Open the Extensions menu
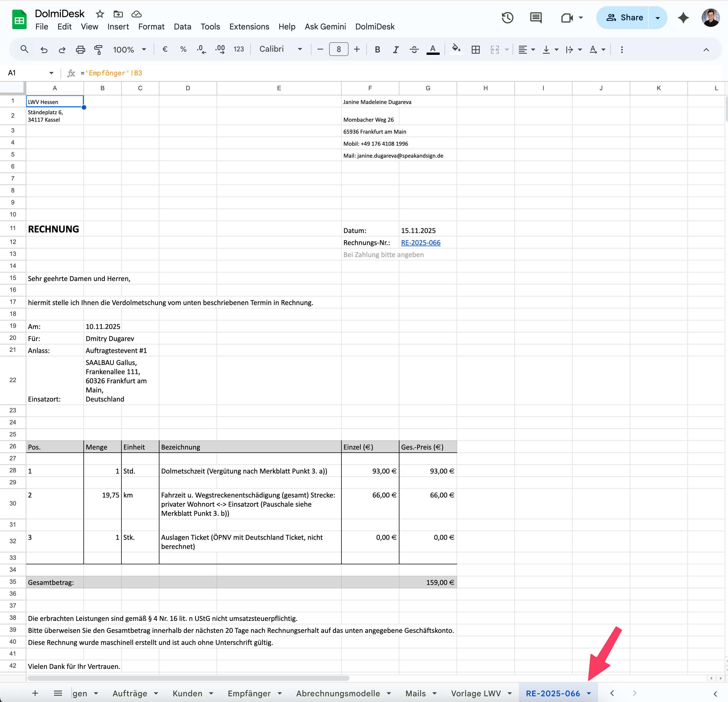This screenshot has height=702, width=728. tap(249, 27)
